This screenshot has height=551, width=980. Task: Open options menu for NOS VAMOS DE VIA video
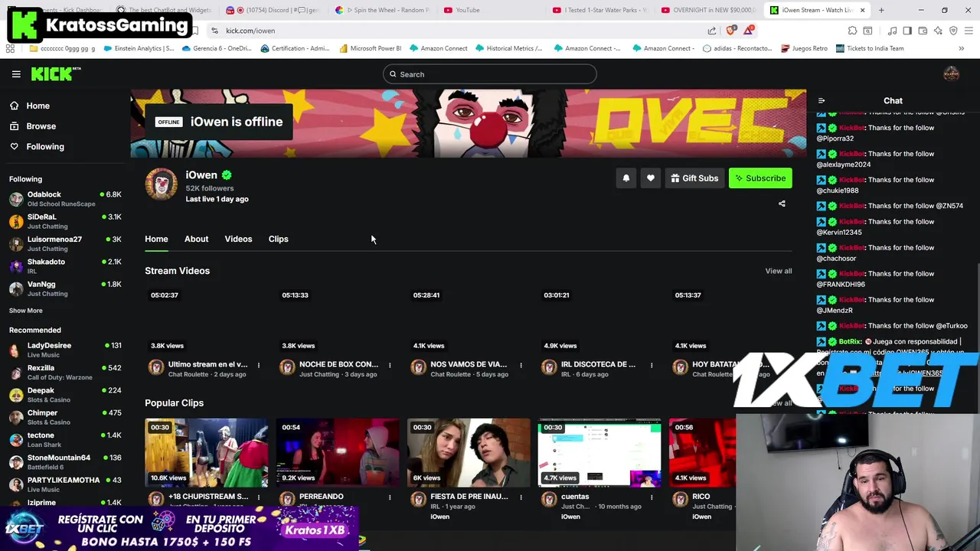[521, 365]
